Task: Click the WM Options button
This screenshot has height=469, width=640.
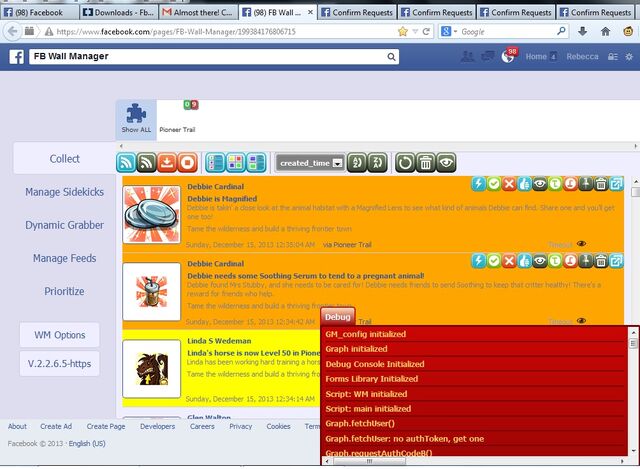Action: click(60, 335)
